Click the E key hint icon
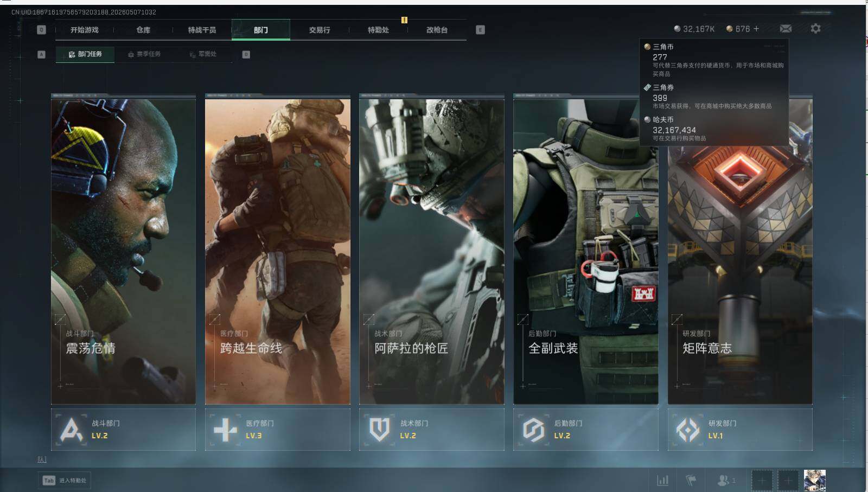868x492 pixels. coord(480,30)
